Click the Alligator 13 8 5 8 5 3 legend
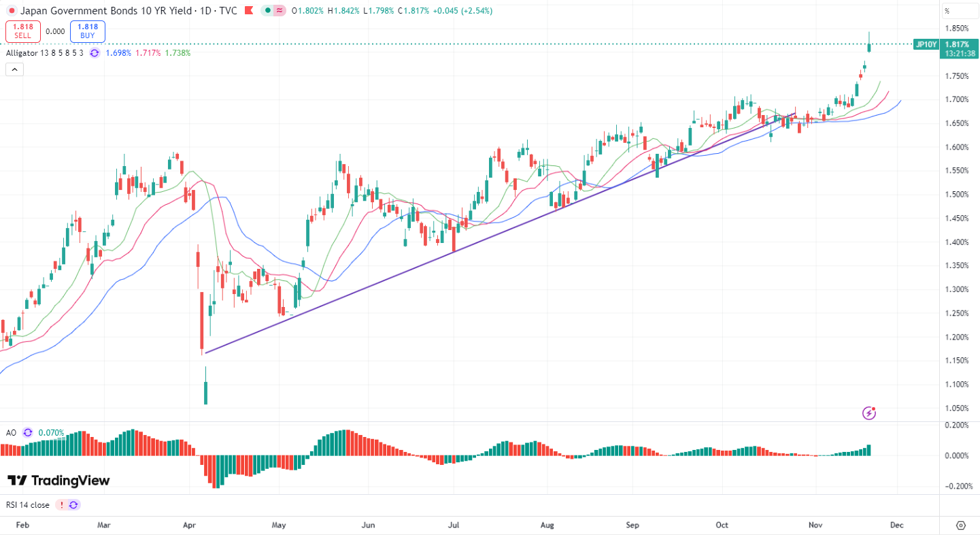The width and height of the screenshot is (980, 535). [45, 52]
